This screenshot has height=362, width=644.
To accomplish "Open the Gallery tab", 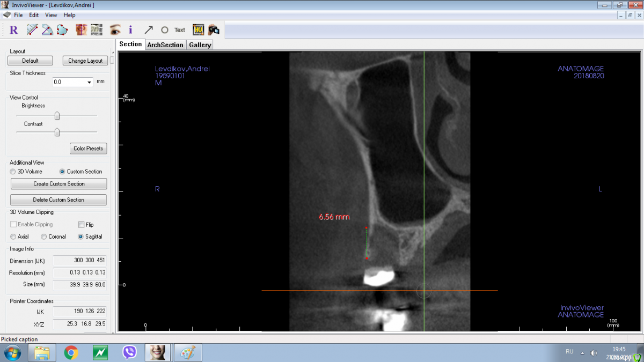I will (200, 45).
